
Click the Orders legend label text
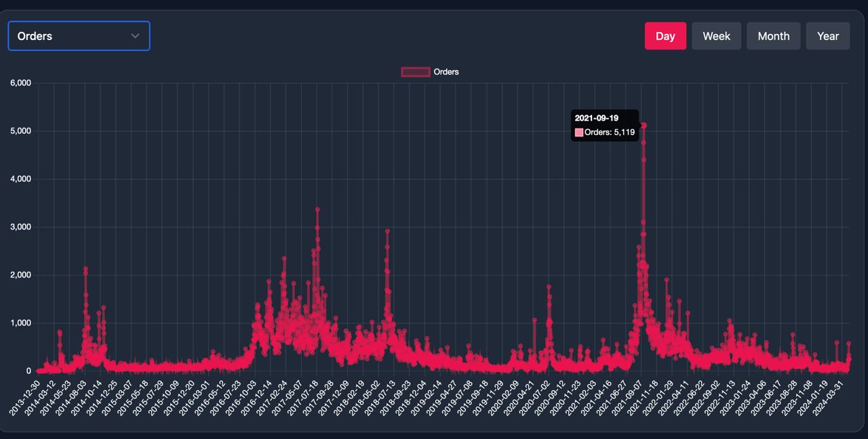pos(446,72)
